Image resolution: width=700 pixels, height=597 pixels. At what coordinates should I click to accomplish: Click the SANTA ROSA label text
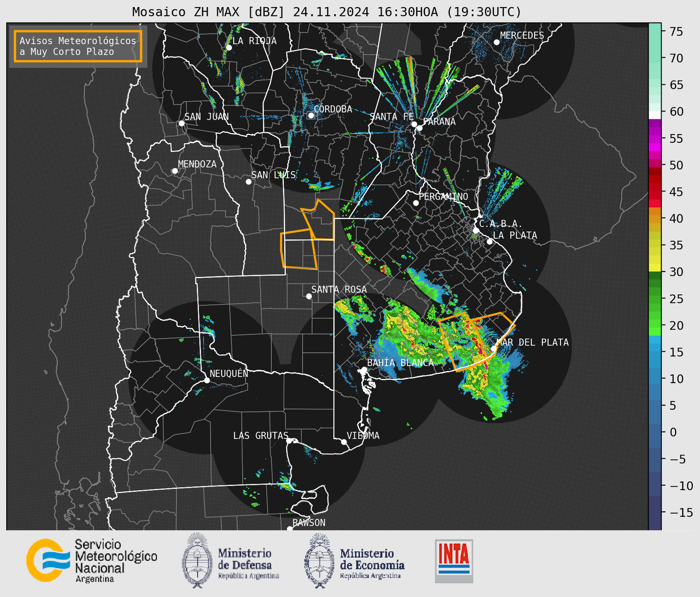[339, 289]
